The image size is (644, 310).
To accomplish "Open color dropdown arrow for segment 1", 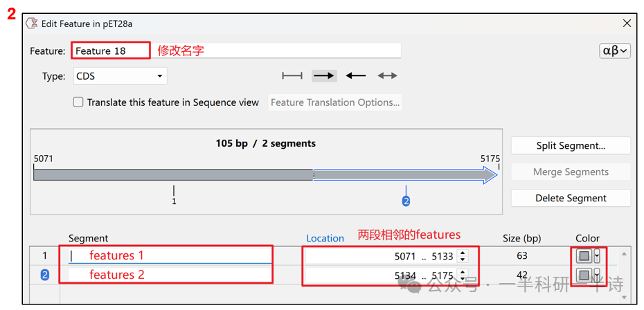I will (x=597, y=256).
